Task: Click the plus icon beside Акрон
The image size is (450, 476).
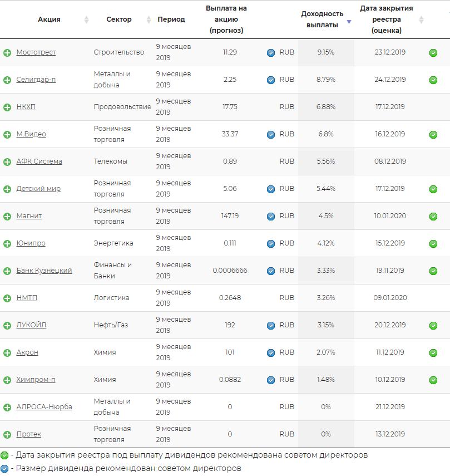Action: 7,353
